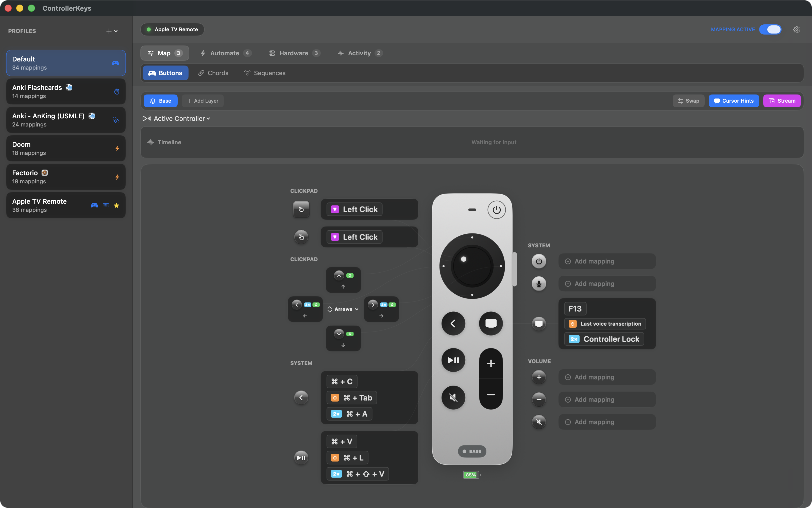Click play/pause icon beside ⌘ + V
The image size is (812, 508).
(301, 458)
